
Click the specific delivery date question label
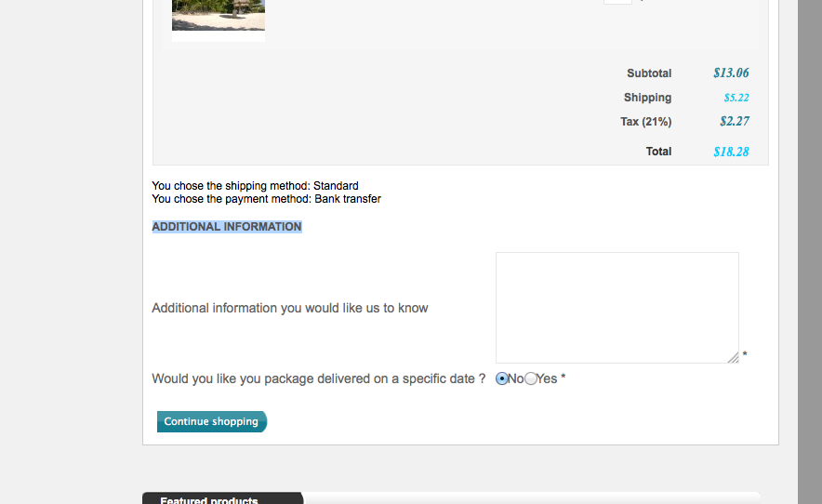(318, 378)
